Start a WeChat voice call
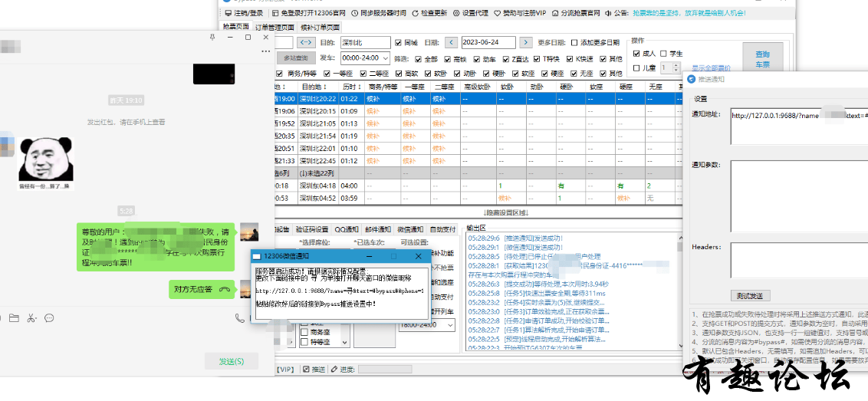The width and height of the screenshot is (868, 401). (239, 318)
